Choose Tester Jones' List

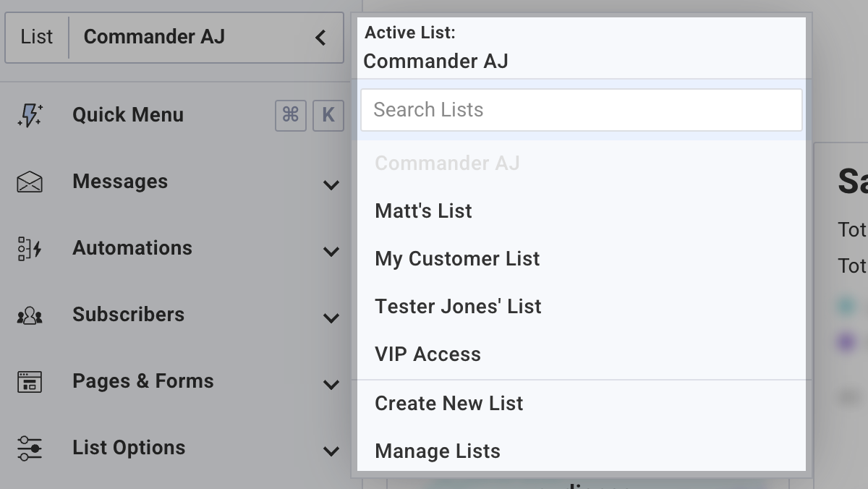click(458, 307)
